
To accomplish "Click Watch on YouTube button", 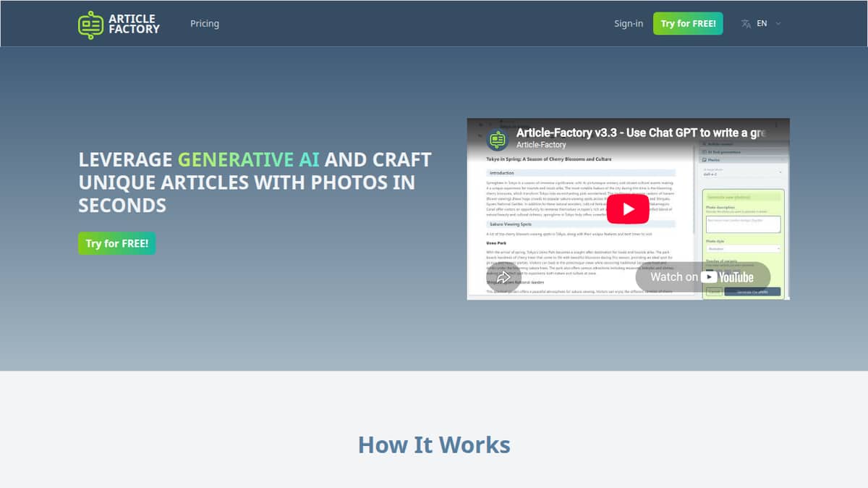I will point(703,277).
